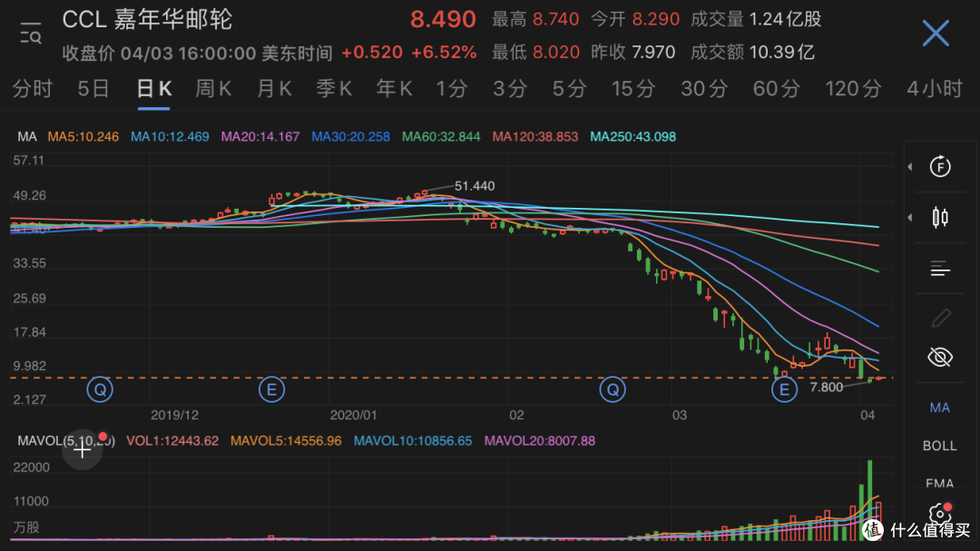Click the 最低 8.020 low value
The image size is (980, 551).
tap(535, 52)
